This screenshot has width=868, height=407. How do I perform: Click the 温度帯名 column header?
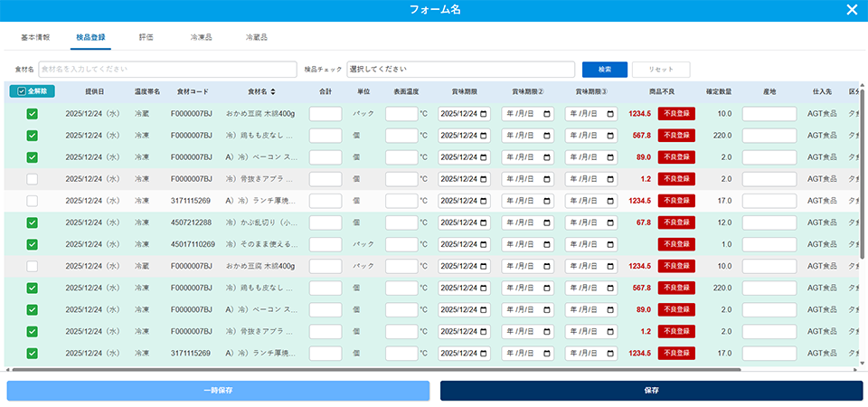pyautogui.click(x=146, y=92)
